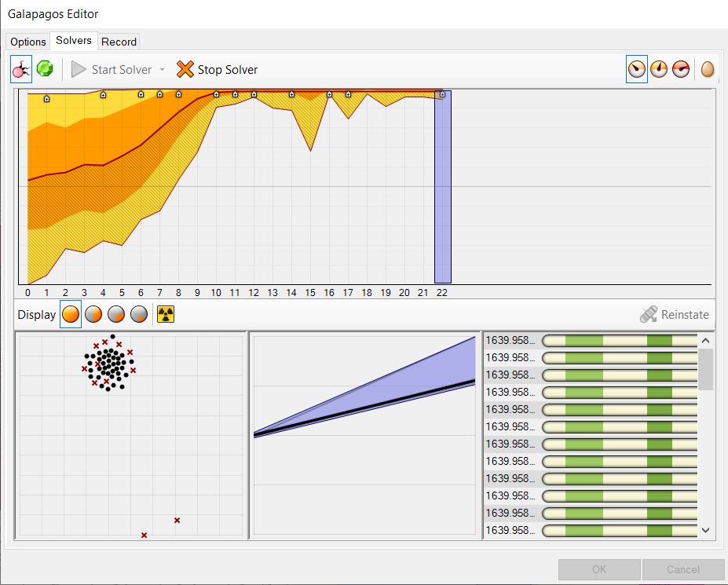728x585 pixels.
Task: Click generation label 15 on graph axis
Action: coord(310,293)
